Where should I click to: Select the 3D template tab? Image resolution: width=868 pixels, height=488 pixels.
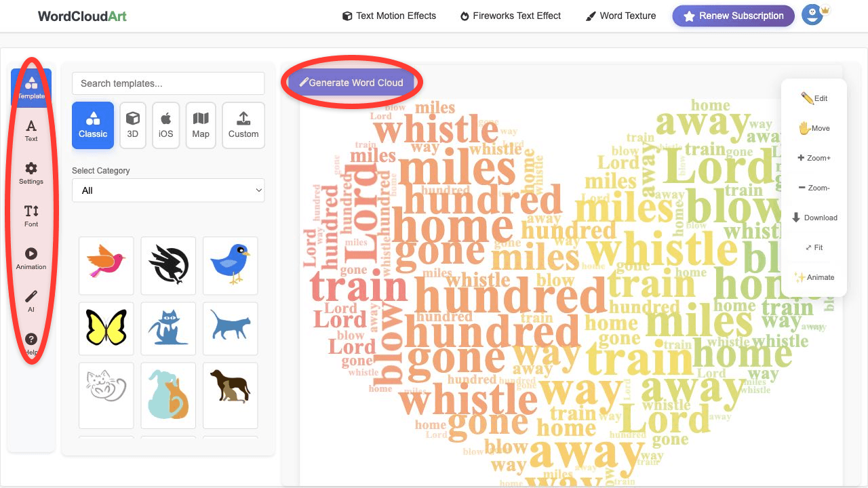point(133,125)
